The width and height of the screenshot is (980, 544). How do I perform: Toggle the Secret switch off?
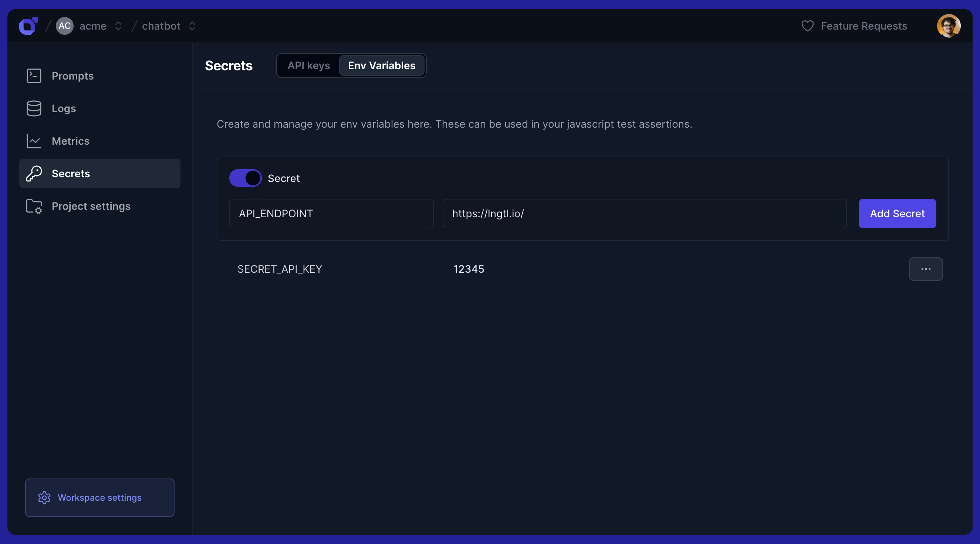point(246,178)
